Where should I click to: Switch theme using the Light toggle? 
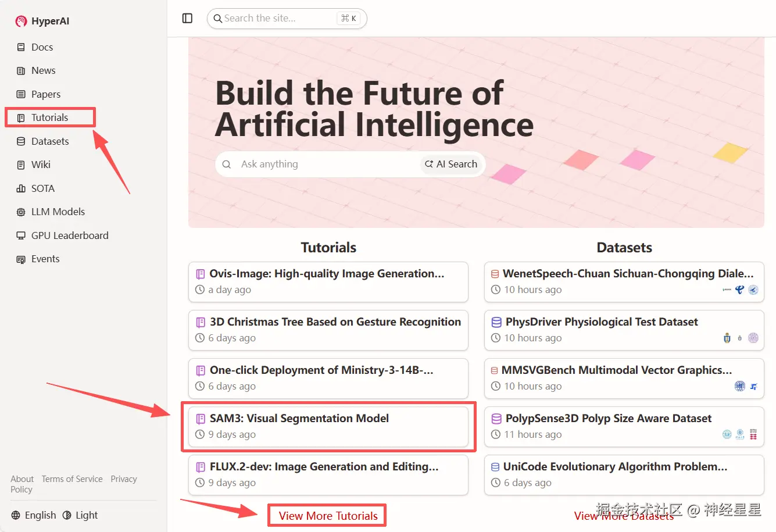tap(80, 515)
